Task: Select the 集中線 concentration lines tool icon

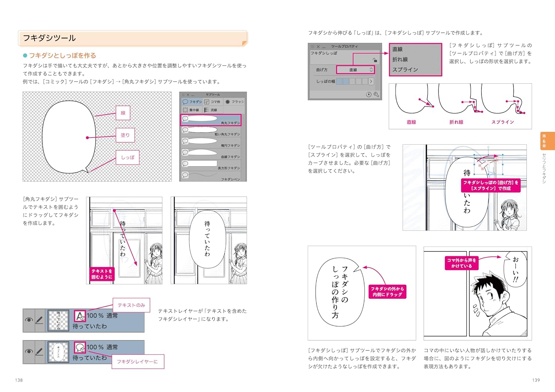Action: pyautogui.click(x=185, y=110)
